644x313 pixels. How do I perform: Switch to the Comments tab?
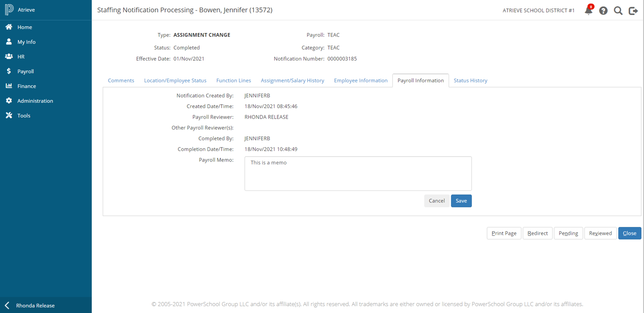(x=121, y=81)
